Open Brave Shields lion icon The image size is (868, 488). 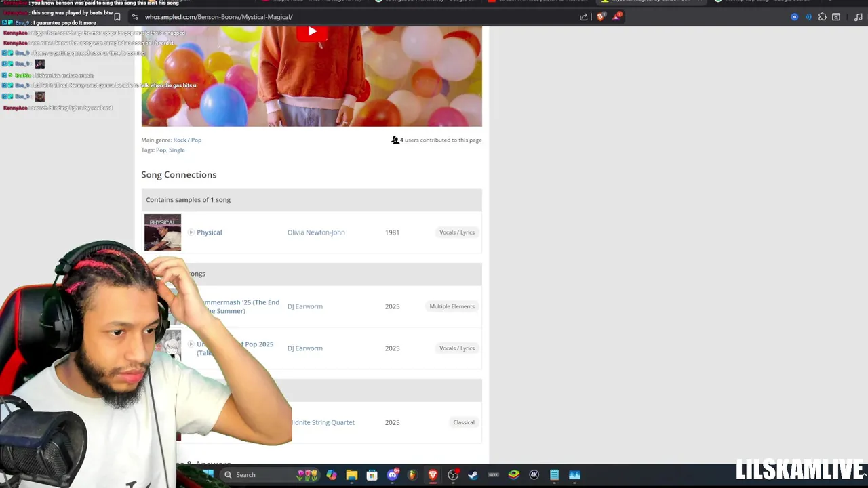click(x=601, y=17)
